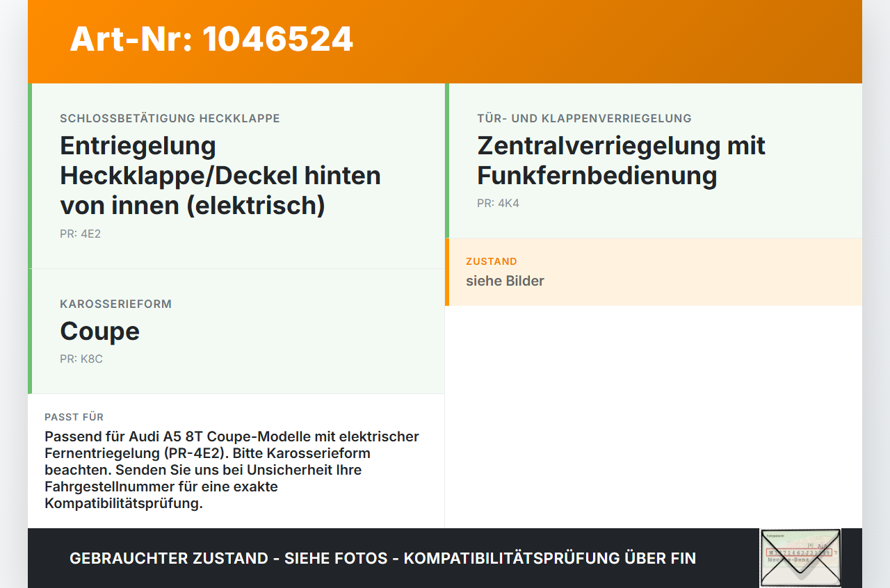Click the green bar beside Zentralverriegelung card
This screenshot has width=890, height=588.
(447, 161)
